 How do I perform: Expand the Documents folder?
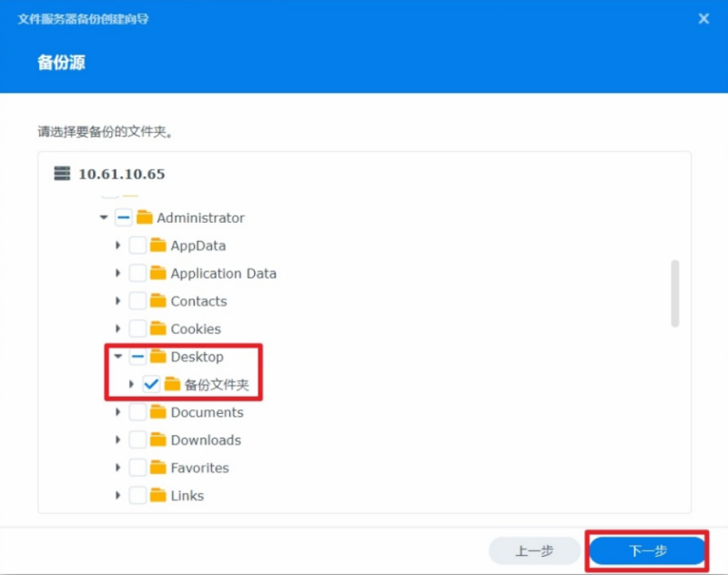pyautogui.click(x=118, y=412)
